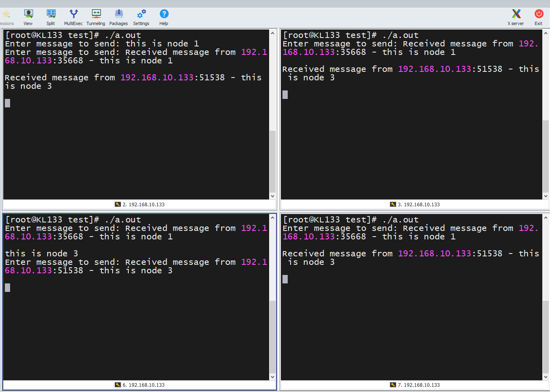Click scroll-up arrow in terminal 6 pane

click(273, 218)
